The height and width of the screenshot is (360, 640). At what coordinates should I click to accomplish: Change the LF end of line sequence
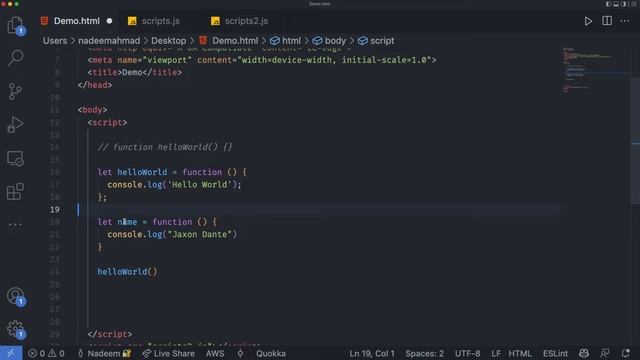(496, 353)
